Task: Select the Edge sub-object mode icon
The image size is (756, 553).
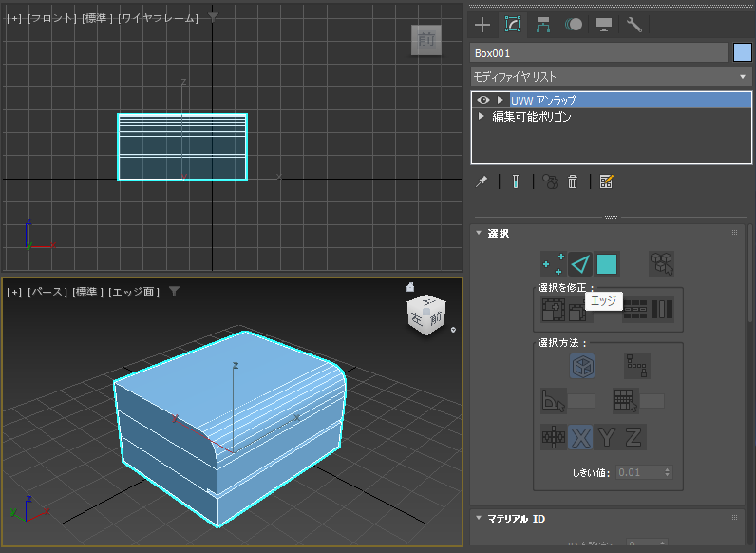Action: click(580, 264)
